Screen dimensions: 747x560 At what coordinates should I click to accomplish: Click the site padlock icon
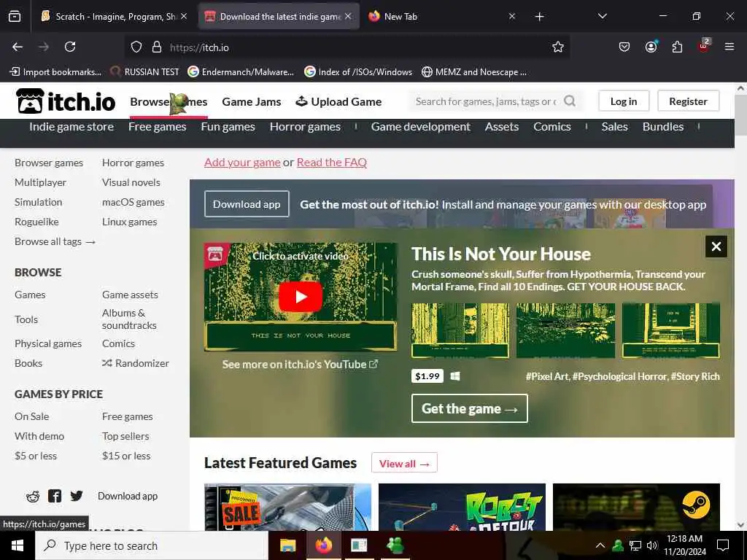tap(157, 47)
